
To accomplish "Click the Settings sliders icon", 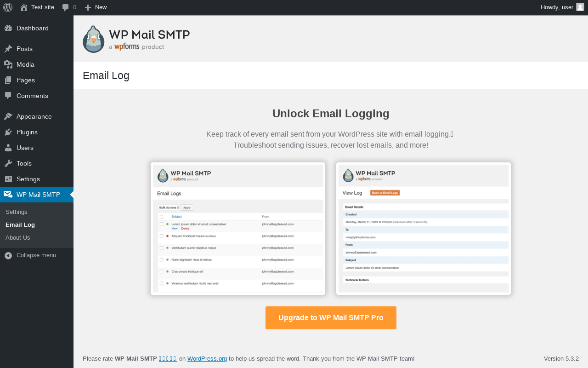I will coord(8,179).
